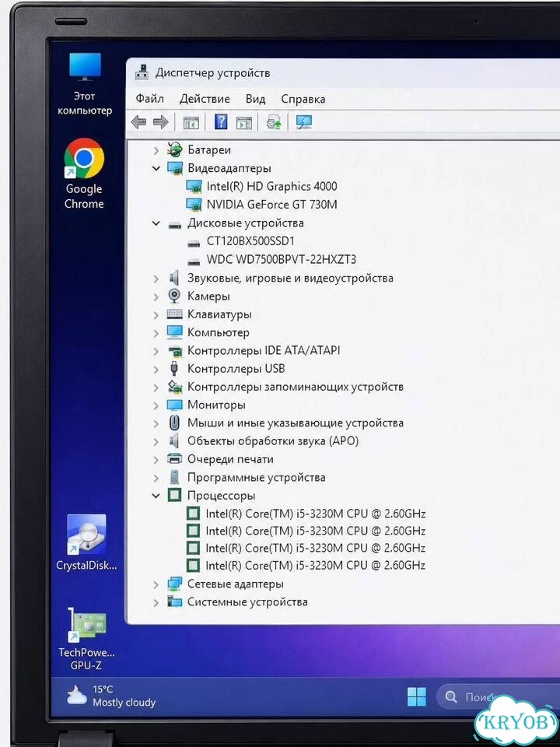
Task: Click the show/hide console tree toolbar icon
Action: coord(191,123)
